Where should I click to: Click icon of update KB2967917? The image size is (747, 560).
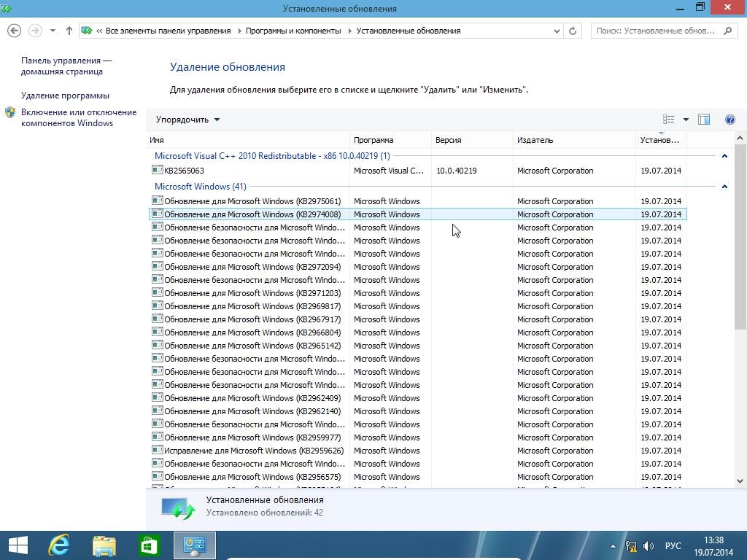(x=158, y=319)
